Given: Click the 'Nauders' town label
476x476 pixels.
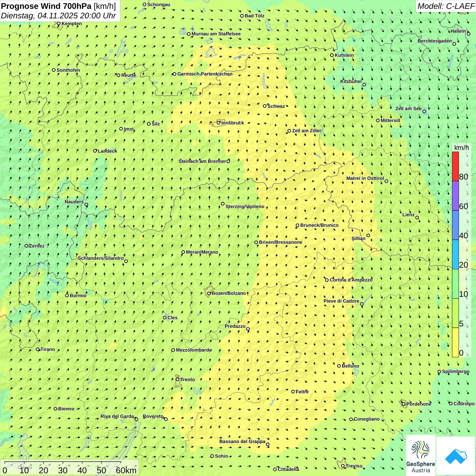Looking at the screenshot, I should (74, 202).
